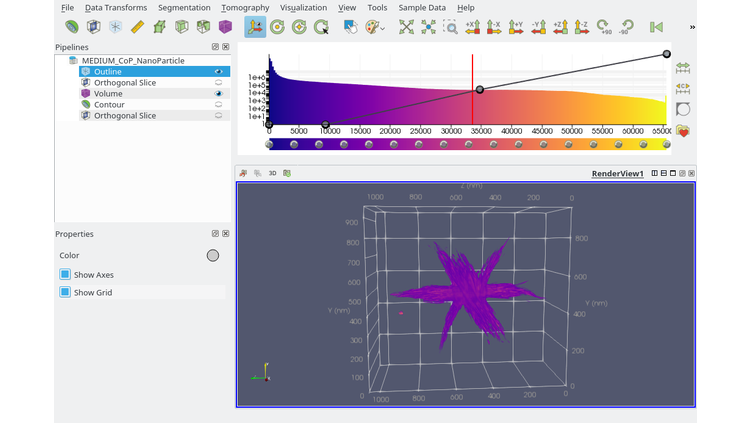Click the purple Volume module toolbar icon
Viewport: 752px width, 423px height.
[226, 27]
